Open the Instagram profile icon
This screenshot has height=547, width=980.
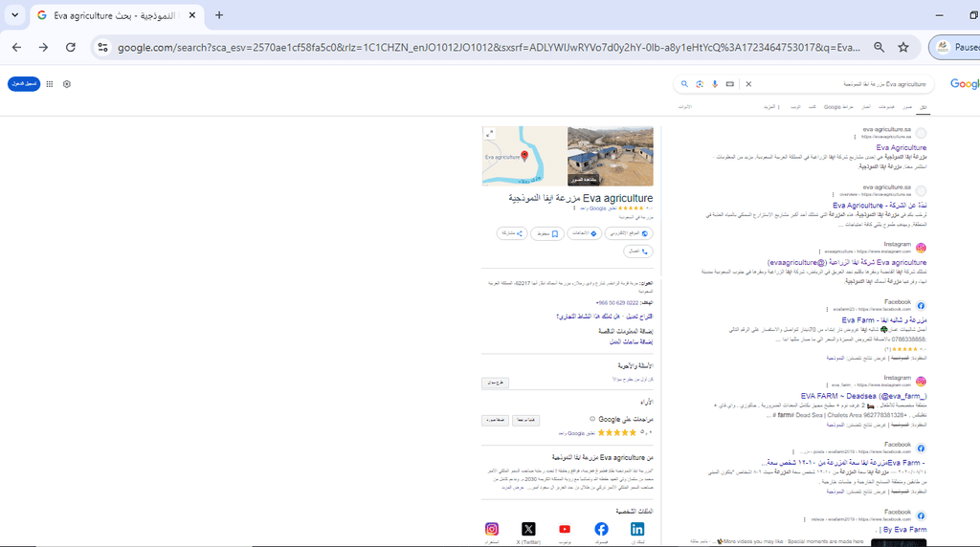point(492,529)
